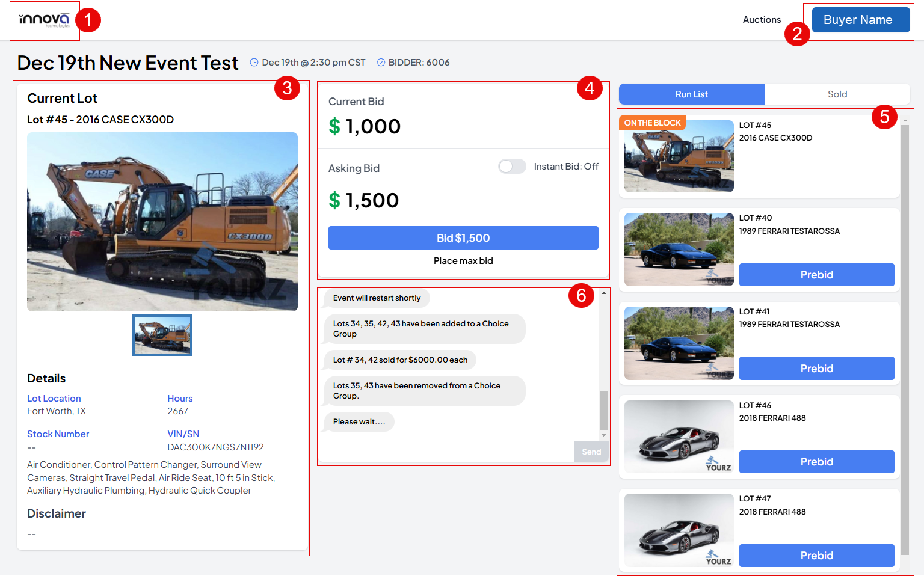
Task: Click the checkmark icon beside BIDDER
Action: 381,63
